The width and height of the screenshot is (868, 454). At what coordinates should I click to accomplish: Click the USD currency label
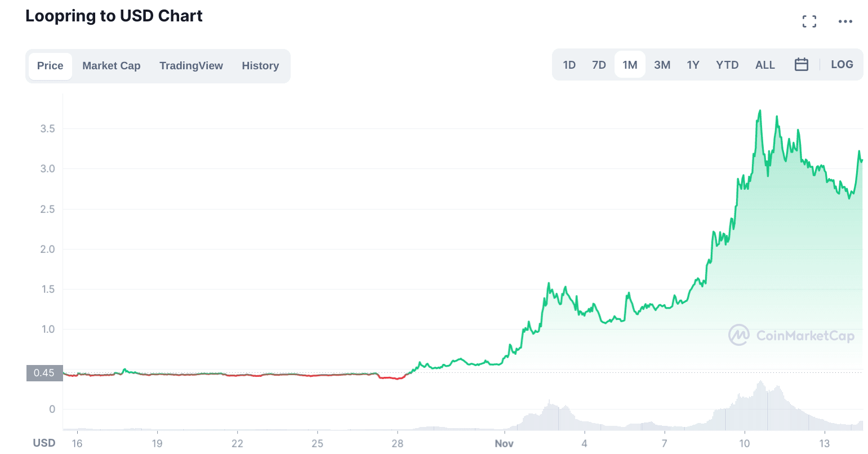click(x=44, y=443)
